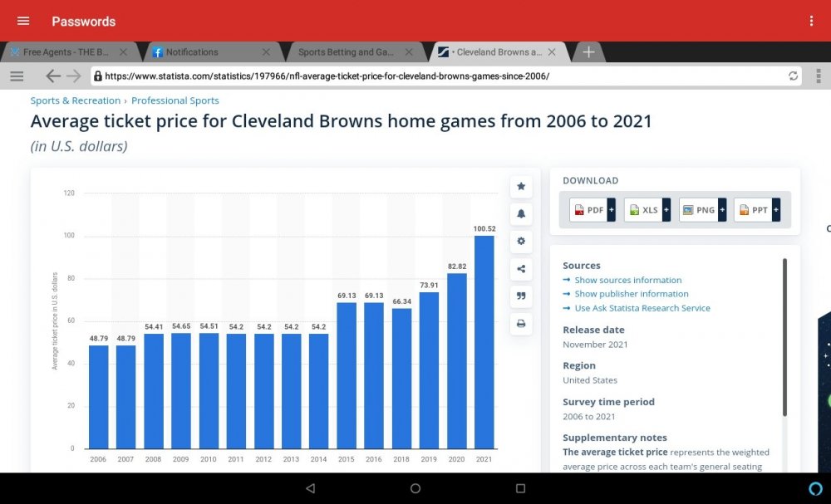Open the Sports & Recreation breadcrumb
The width and height of the screenshot is (831, 504).
[x=76, y=100]
